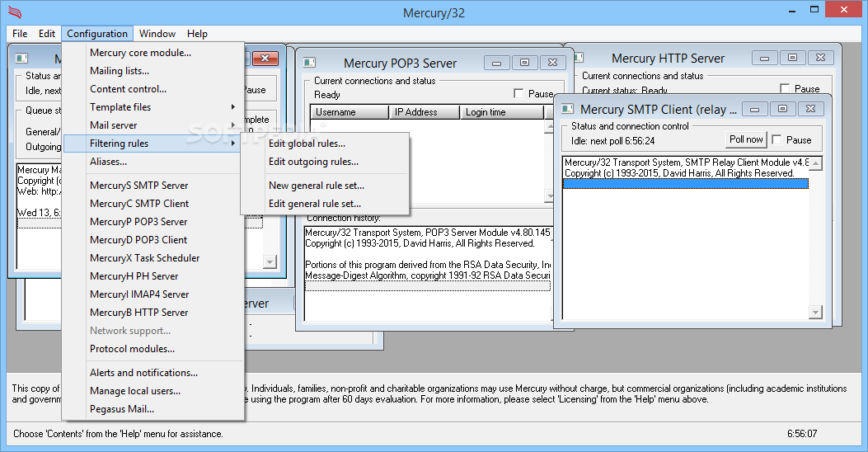
Task: Close the core module window with red X
Action: 265,59
